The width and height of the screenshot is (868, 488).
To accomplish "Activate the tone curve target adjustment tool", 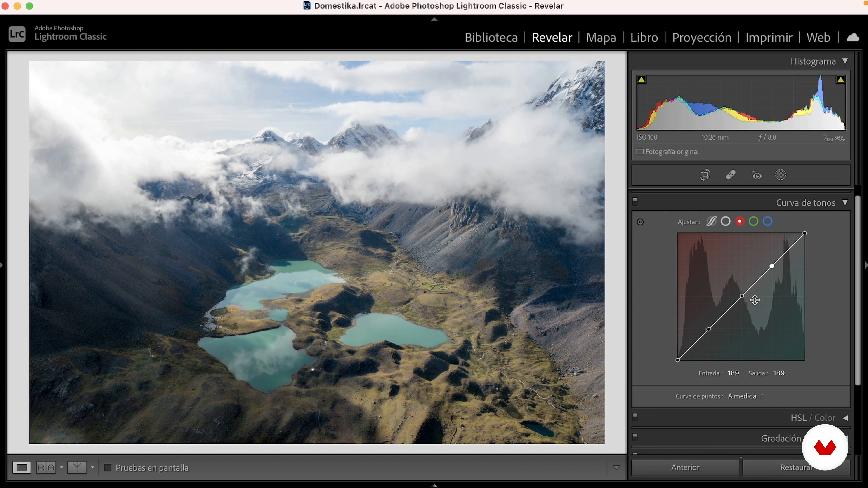I will 640,222.
